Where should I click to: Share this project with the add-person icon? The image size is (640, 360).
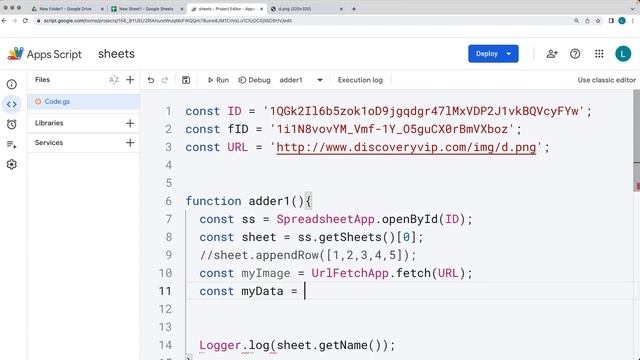[552, 54]
